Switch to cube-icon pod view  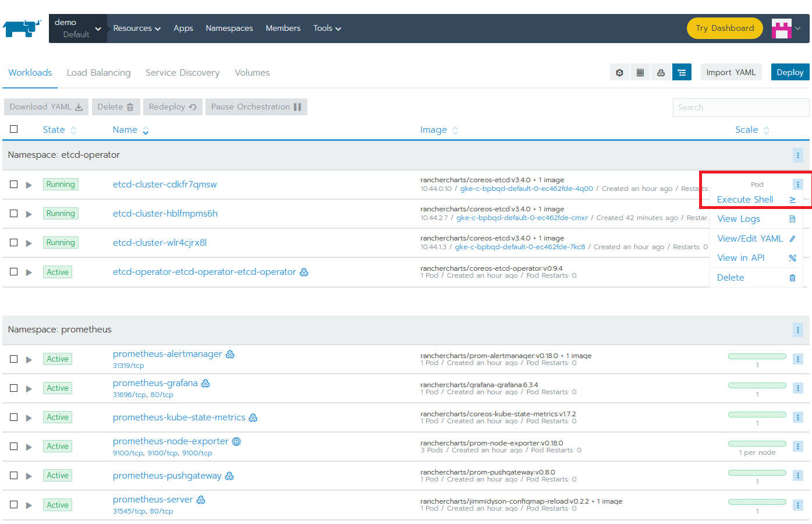click(619, 73)
